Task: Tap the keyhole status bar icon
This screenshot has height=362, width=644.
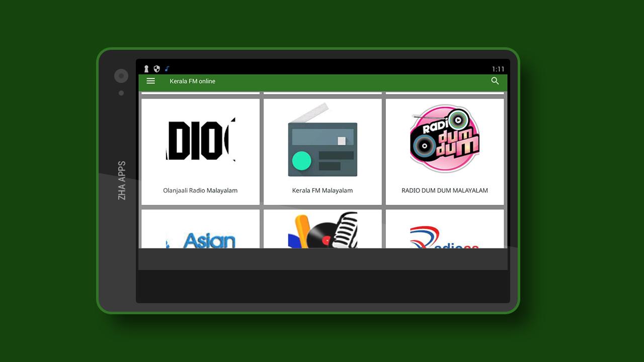Action: 146,69
